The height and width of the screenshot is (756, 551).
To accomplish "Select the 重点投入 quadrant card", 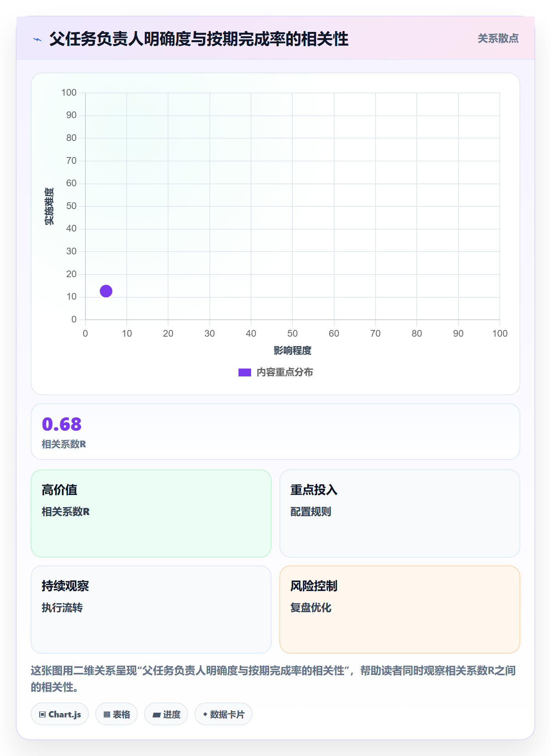I will (x=400, y=513).
